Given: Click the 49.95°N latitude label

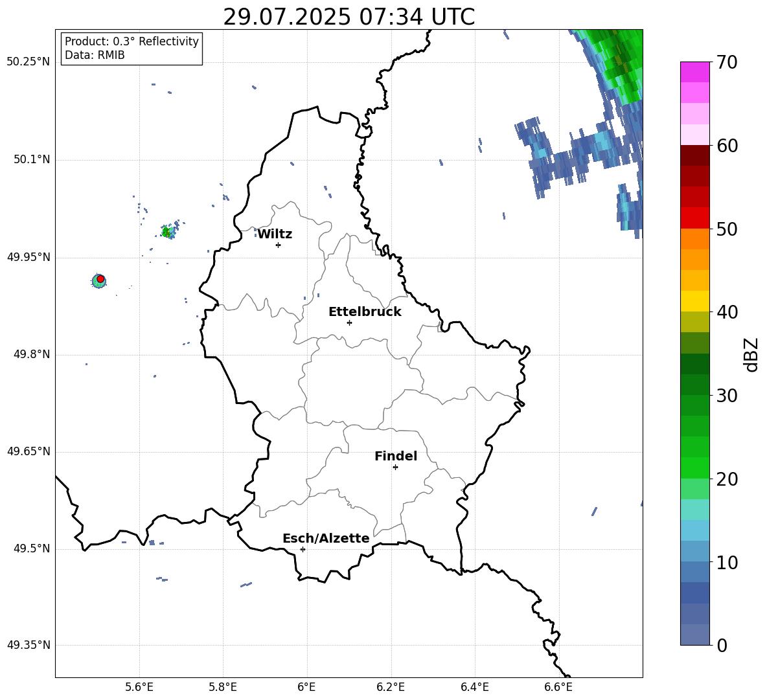Looking at the screenshot, I should [x=29, y=257].
